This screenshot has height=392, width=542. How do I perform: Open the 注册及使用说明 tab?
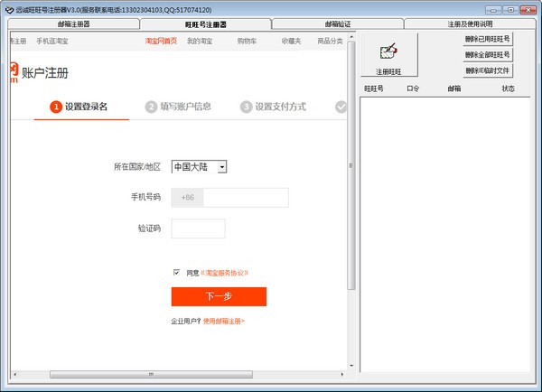470,24
